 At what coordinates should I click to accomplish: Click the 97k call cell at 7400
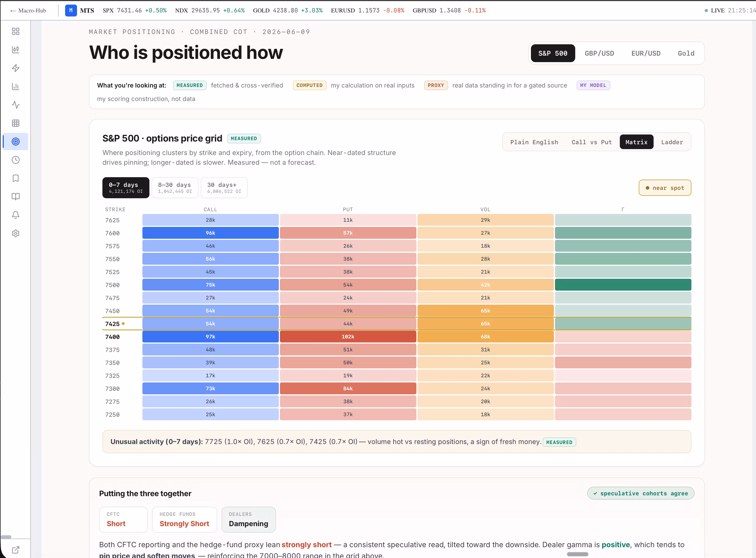click(x=210, y=337)
